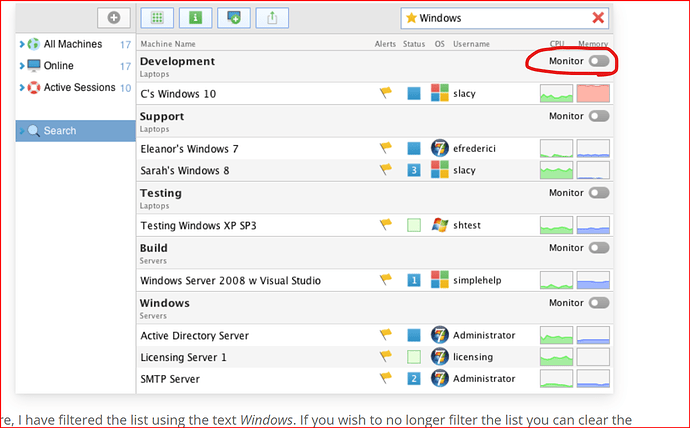The width and height of the screenshot is (690, 428).
Task: Expand the Active Sessions tree arrow
Action: (x=22, y=88)
